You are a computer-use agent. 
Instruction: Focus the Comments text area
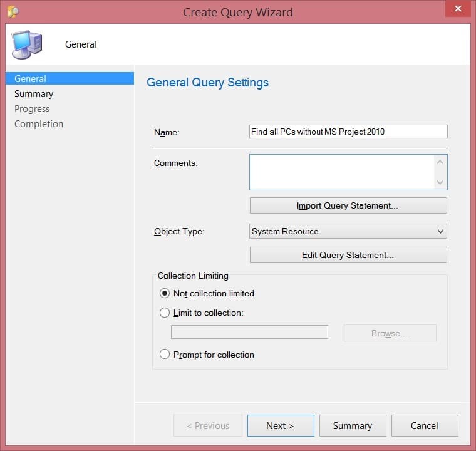pos(341,172)
